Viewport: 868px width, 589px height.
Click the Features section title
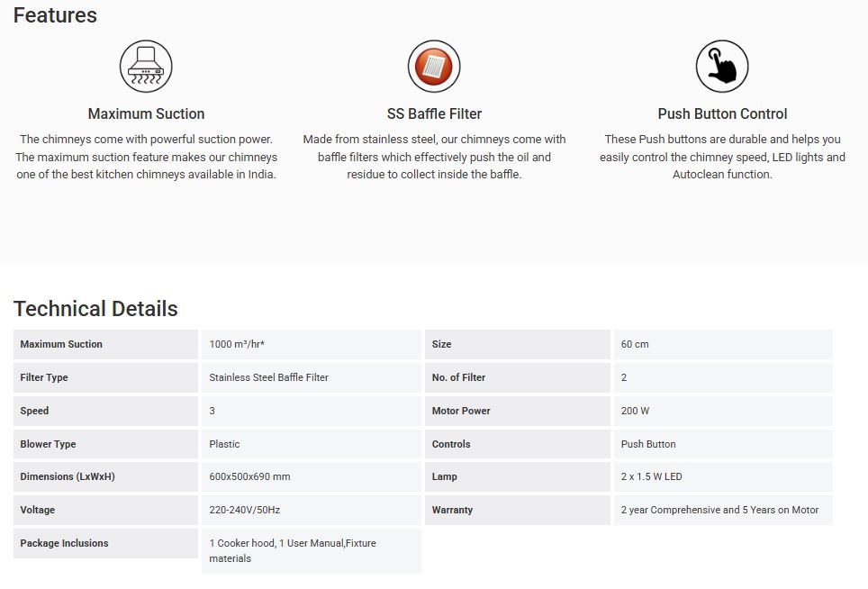click(55, 15)
